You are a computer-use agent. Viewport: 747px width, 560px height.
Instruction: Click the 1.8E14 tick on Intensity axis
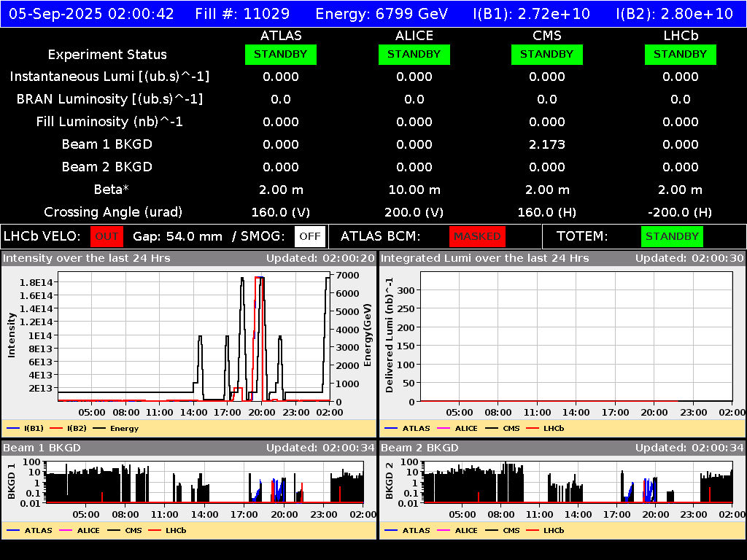click(36, 282)
